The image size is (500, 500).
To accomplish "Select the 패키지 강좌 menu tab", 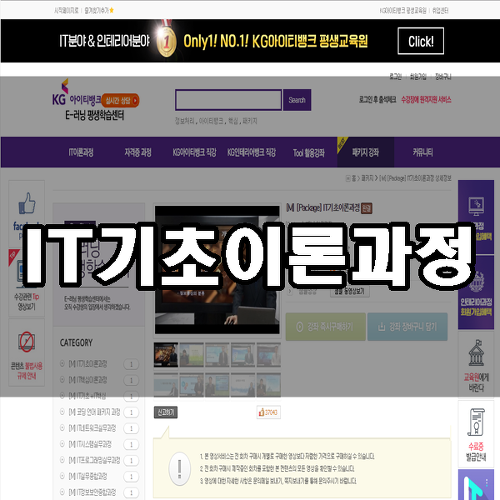I will [366, 152].
